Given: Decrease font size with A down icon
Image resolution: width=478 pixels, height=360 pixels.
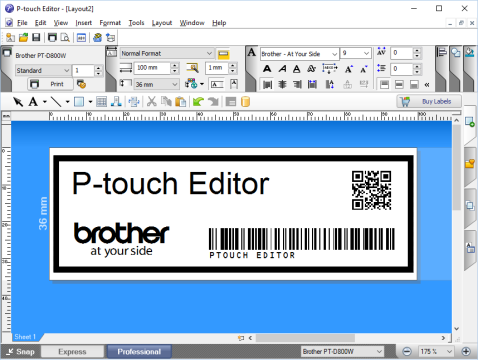Looking at the screenshot, I should click(x=363, y=69).
